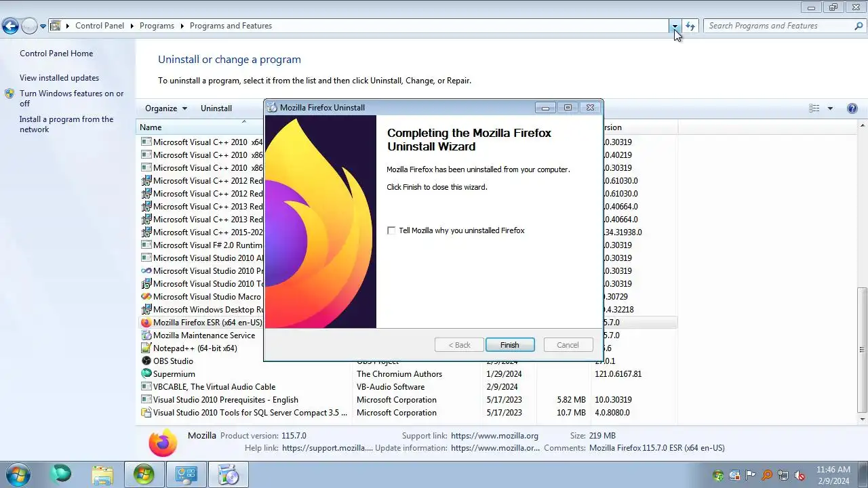Open 'Turn Windows features on or off'

72,98
